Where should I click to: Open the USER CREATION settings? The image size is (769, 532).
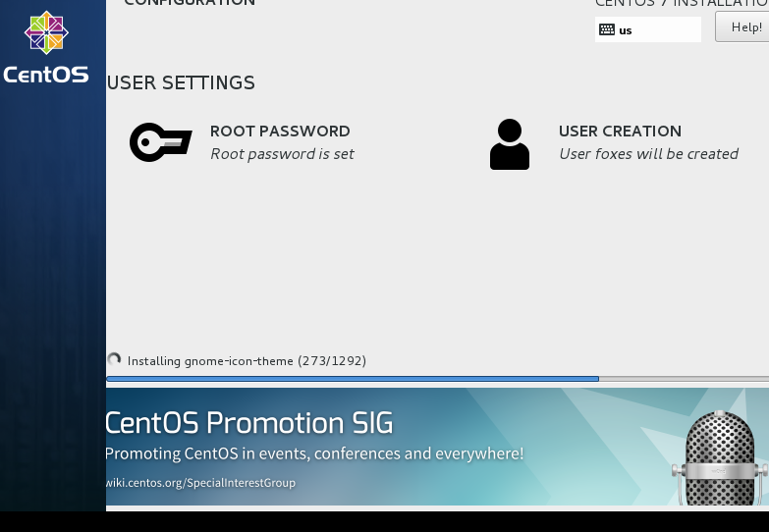[615, 142]
